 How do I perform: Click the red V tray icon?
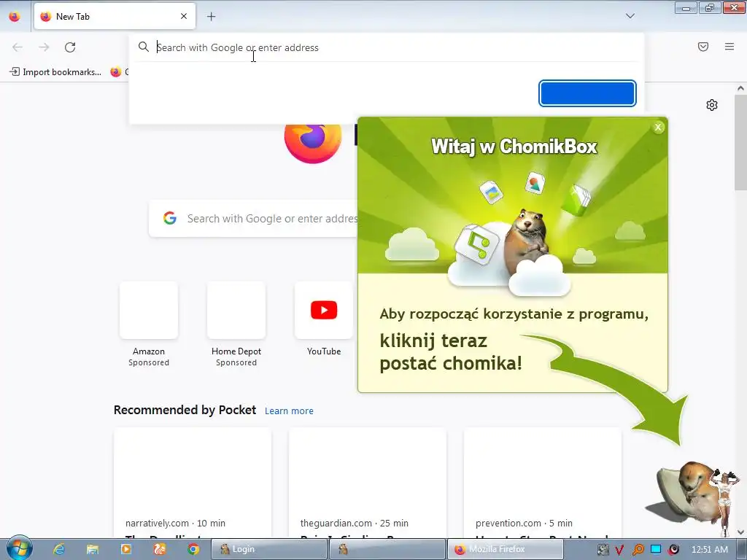pos(619,550)
